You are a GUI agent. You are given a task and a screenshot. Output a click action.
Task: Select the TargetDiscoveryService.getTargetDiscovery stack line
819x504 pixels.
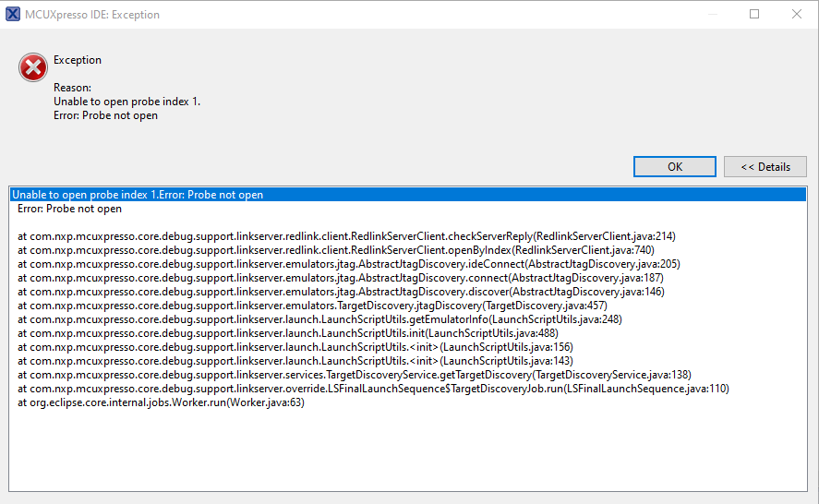pyautogui.click(x=355, y=375)
